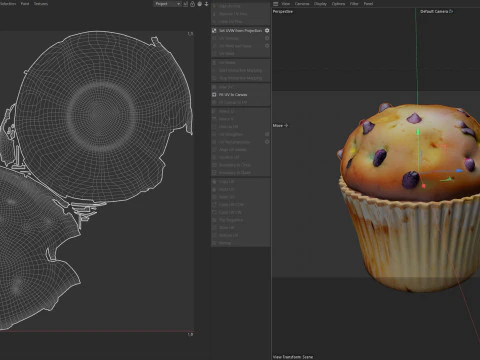
Task: Choose Boundary to Circle command
Action: (x=235, y=165)
